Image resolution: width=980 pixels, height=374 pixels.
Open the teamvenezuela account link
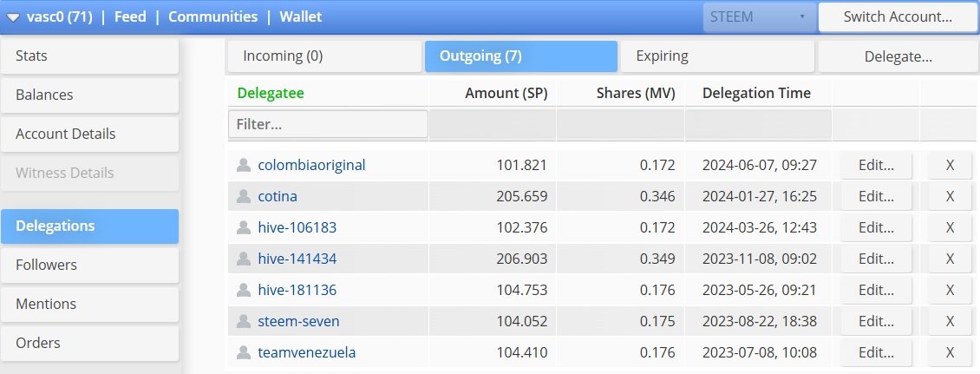tap(307, 352)
